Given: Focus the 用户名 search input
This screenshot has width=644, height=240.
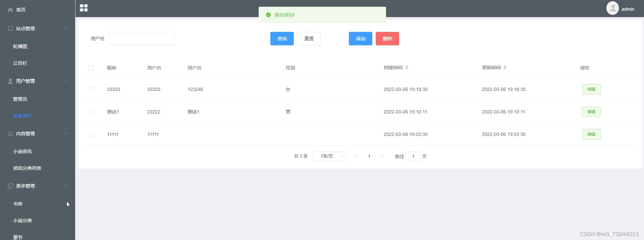Looking at the screenshot, I should coord(142,39).
